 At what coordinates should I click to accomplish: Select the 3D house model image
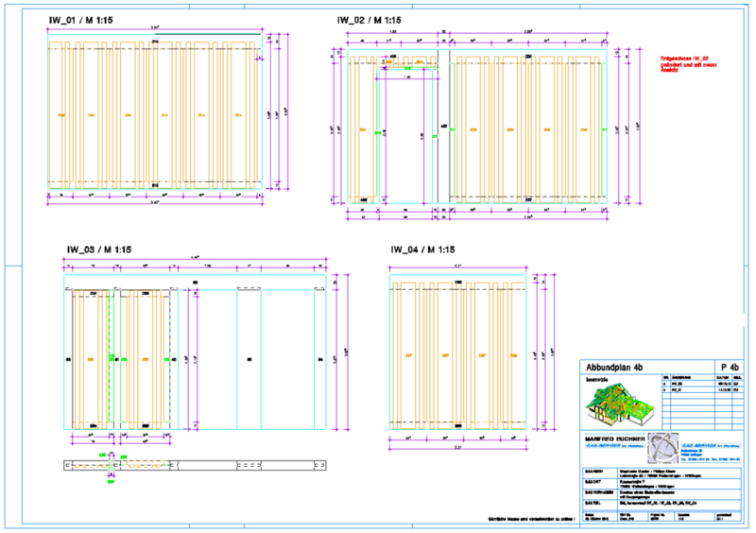[620, 405]
